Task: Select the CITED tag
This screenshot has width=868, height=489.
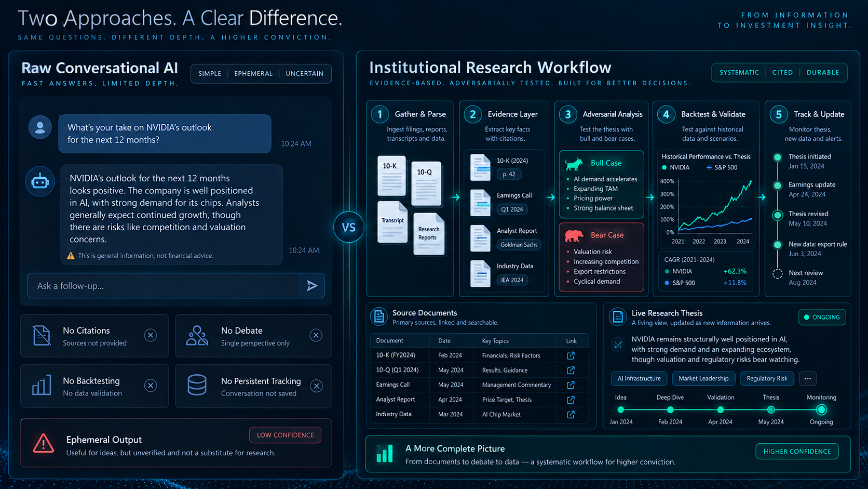Action: point(782,73)
